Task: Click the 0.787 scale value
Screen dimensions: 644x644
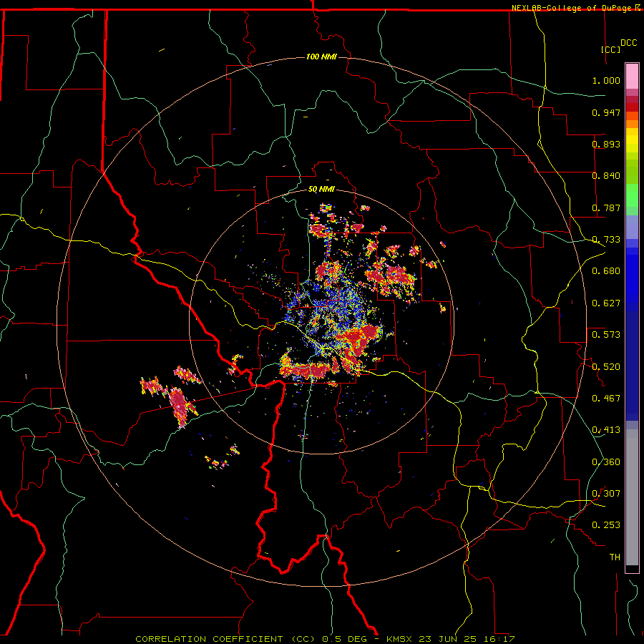Action: (x=606, y=208)
